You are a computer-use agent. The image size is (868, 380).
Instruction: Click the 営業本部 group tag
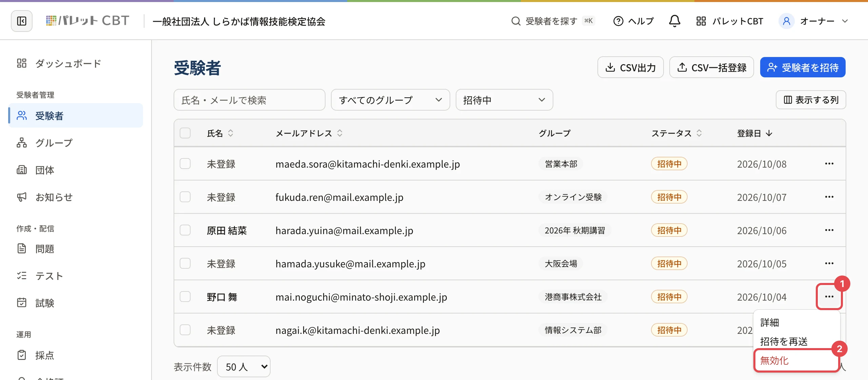coord(561,164)
